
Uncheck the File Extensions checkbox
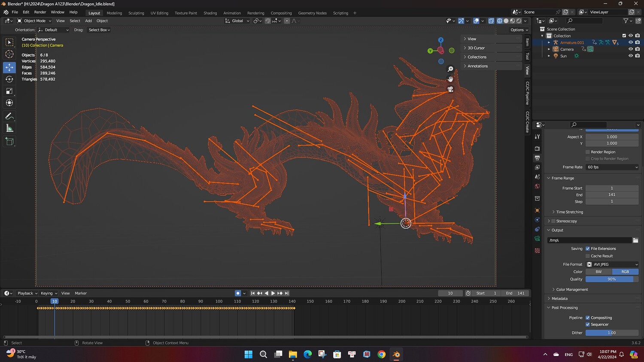588,249
